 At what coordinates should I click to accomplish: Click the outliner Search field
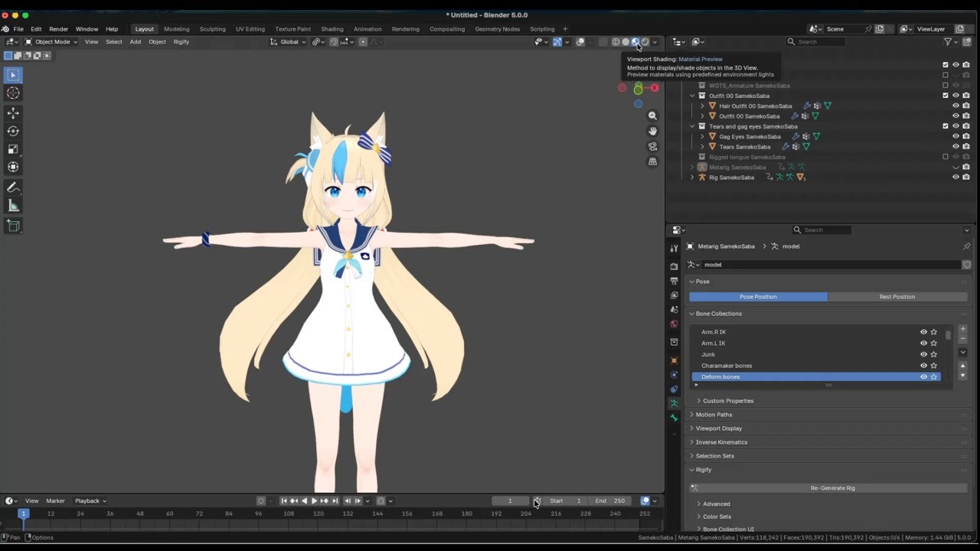click(817, 42)
